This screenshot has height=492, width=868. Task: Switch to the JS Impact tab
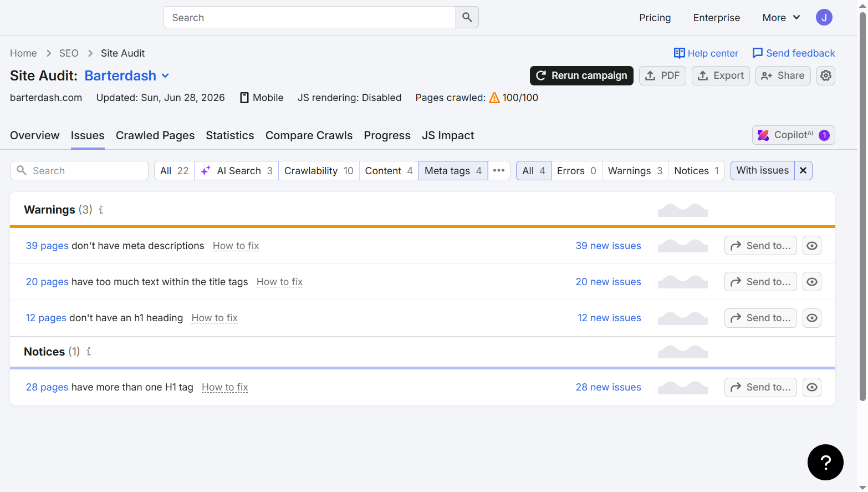pyautogui.click(x=448, y=135)
